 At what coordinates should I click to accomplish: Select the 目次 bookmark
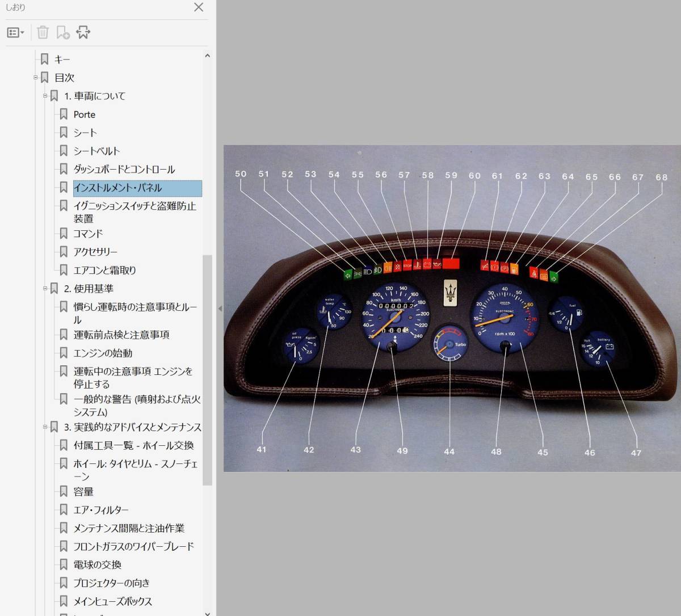tap(64, 78)
